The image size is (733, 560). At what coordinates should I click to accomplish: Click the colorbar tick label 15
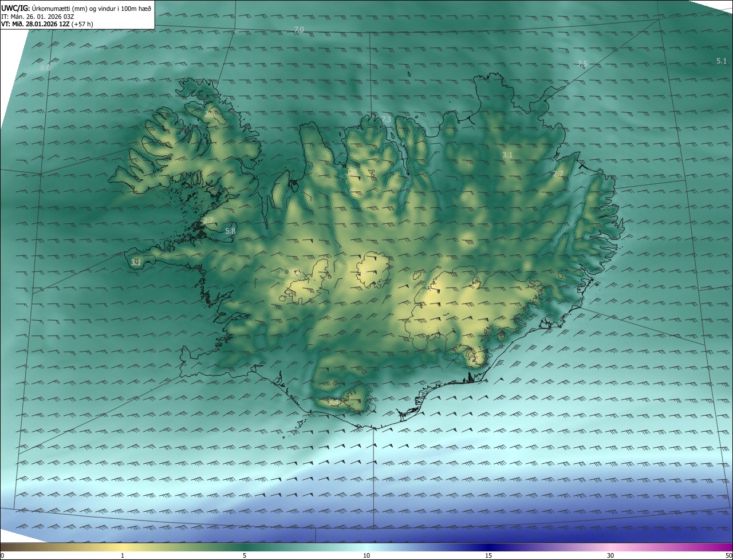coord(488,555)
